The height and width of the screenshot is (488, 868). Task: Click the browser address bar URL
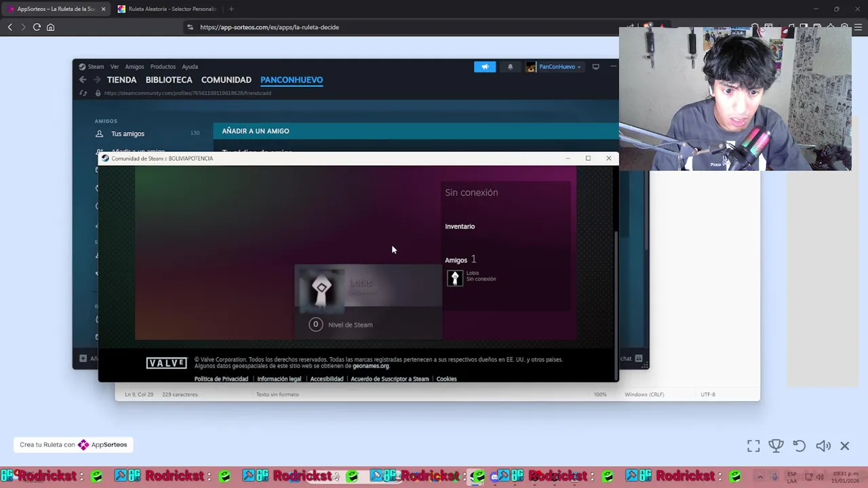click(269, 27)
